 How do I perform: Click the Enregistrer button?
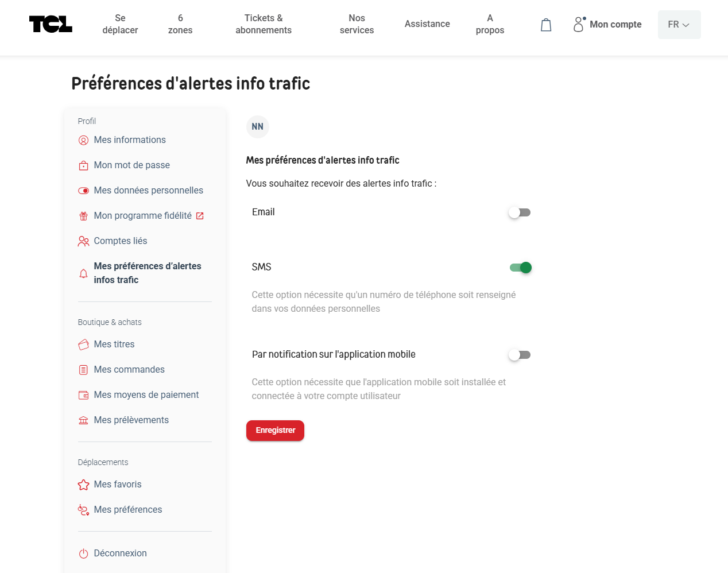[x=275, y=431]
